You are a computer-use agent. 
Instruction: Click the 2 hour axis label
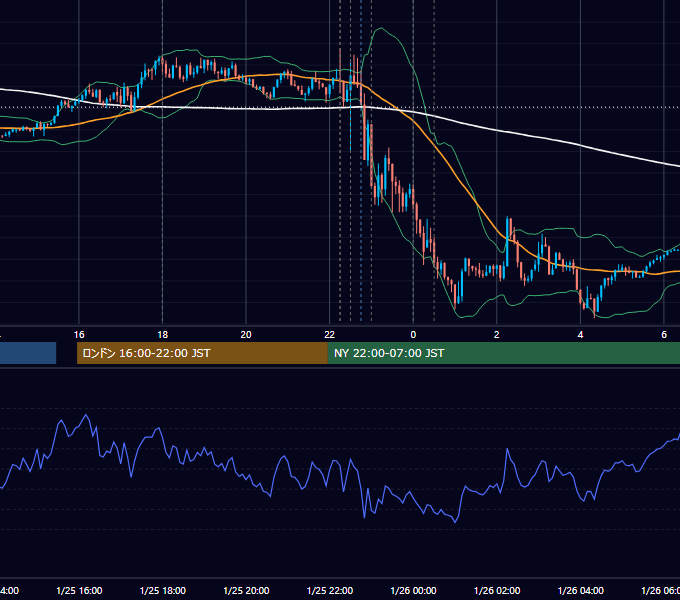(497, 335)
